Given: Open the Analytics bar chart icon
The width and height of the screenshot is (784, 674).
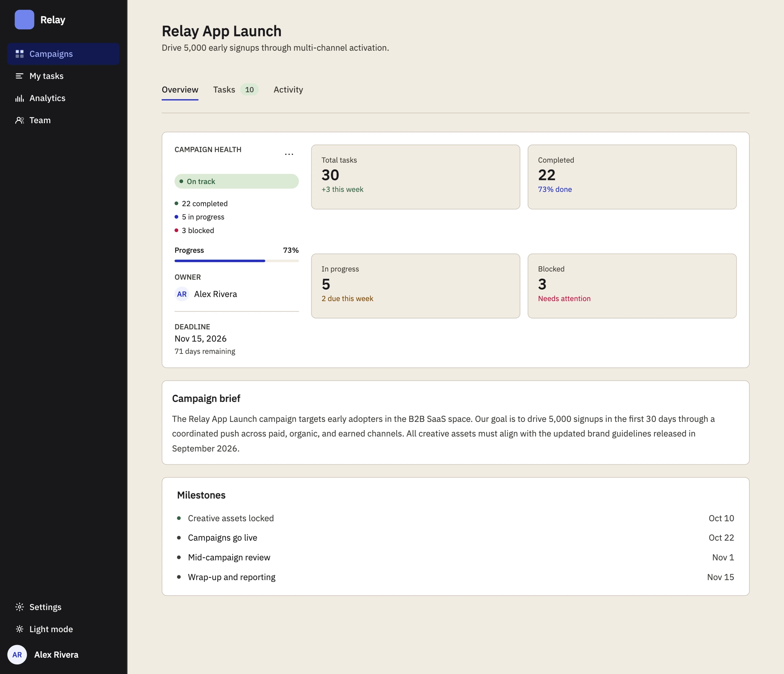Looking at the screenshot, I should 20,98.
